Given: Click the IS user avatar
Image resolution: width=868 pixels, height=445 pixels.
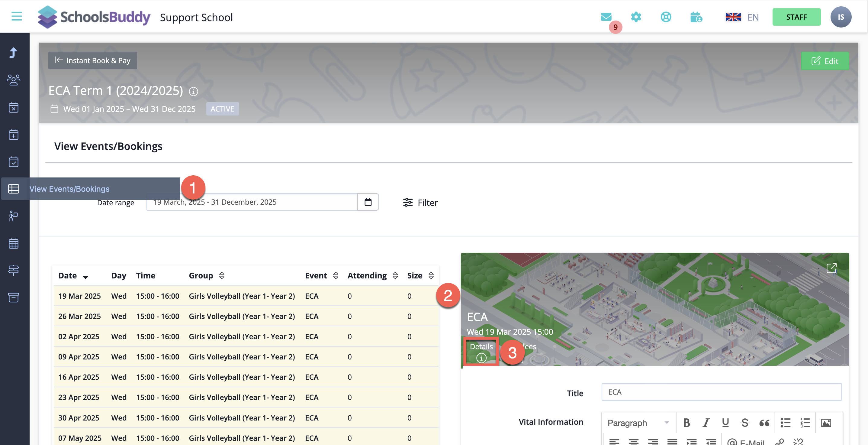Looking at the screenshot, I should coord(841,17).
